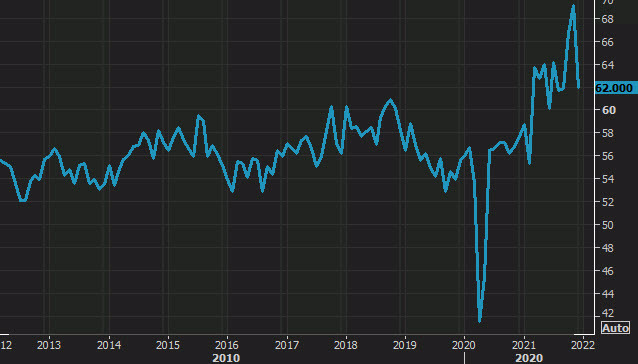Screen dimensions: 638x364
Task: Click the bold 60 y-axis value
Action: click(608, 110)
